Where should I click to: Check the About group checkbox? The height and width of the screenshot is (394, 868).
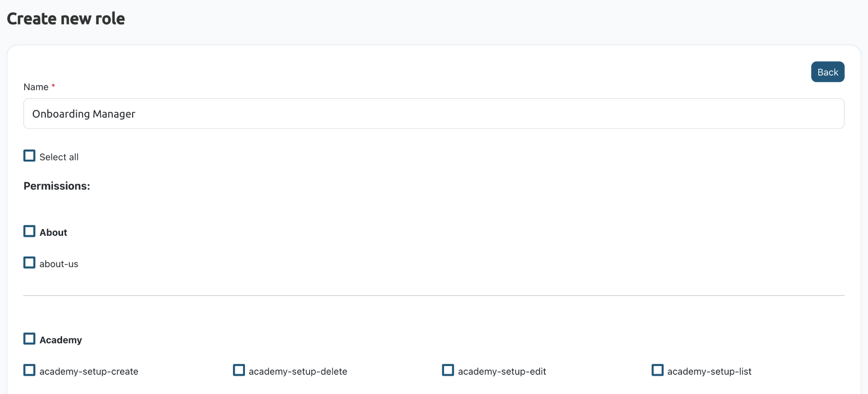pyautogui.click(x=29, y=231)
